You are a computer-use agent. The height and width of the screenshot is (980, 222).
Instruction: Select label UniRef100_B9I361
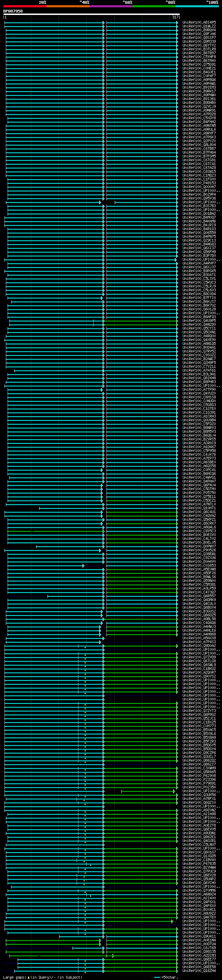[x=199, y=99]
